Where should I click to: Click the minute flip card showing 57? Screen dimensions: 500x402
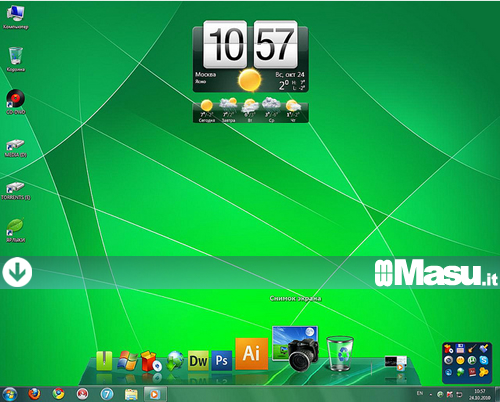pos(275,44)
